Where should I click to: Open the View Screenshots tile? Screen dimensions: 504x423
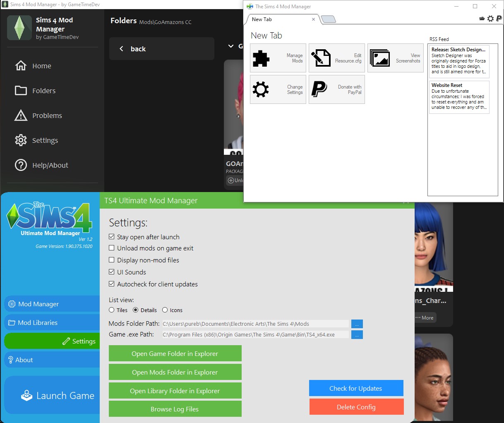coord(396,58)
